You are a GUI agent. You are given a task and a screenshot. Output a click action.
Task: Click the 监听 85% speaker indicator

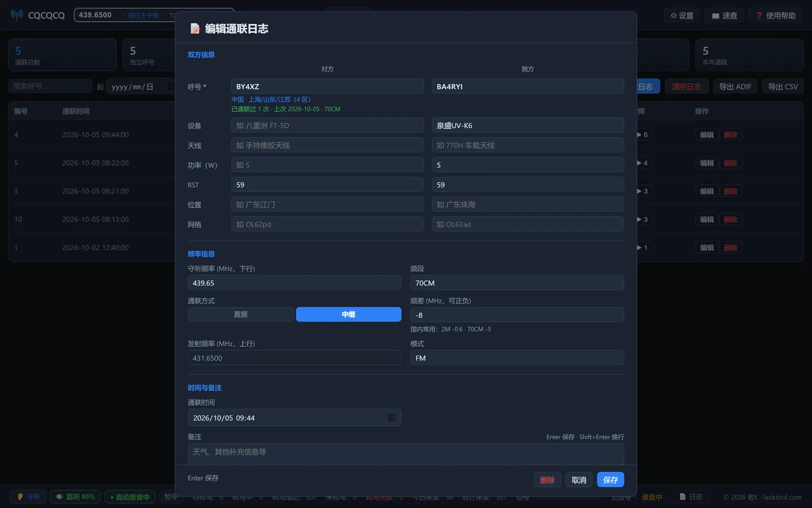(75, 497)
